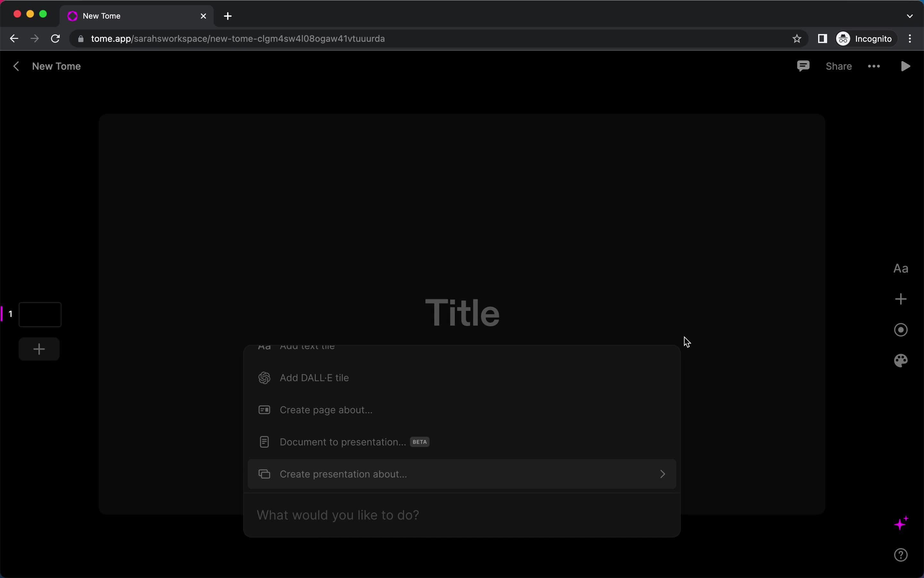Expand the Create presentation about chevron
This screenshot has width=924, height=578.
coord(663,474)
